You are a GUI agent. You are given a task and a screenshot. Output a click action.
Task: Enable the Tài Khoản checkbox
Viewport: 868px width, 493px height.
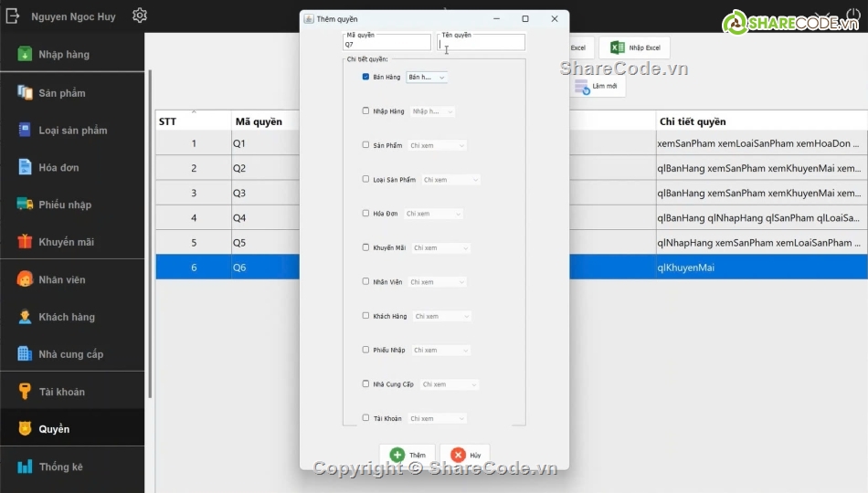365,418
